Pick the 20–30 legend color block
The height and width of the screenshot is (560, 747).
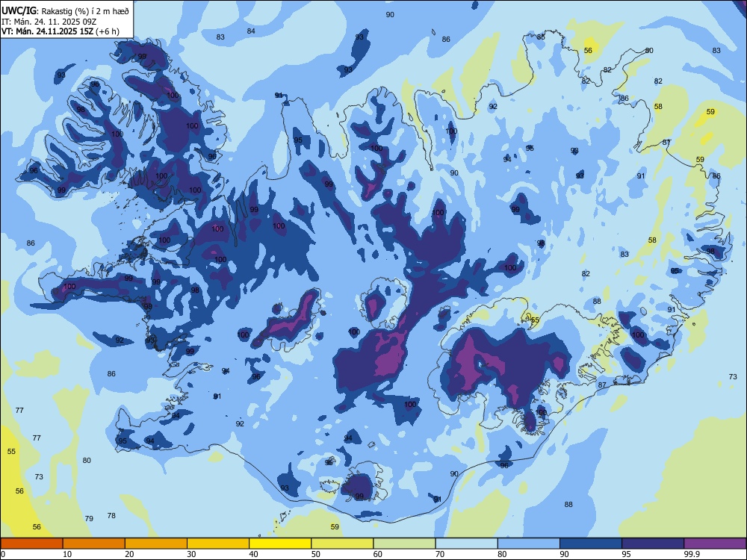(x=156, y=544)
